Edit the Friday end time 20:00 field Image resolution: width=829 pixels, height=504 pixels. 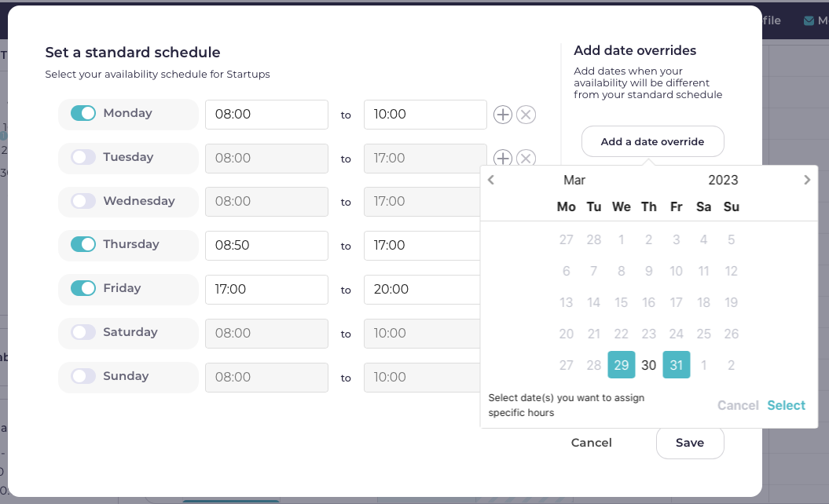click(422, 290)
